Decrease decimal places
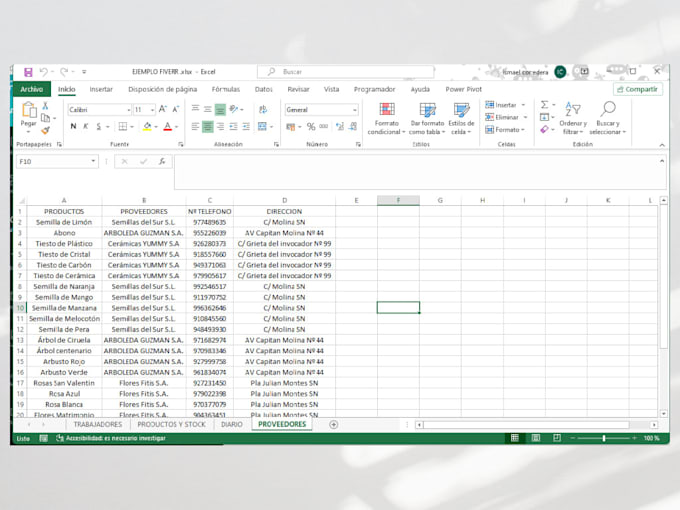Viewport: 680px width, 510px height. pos(353,127)
